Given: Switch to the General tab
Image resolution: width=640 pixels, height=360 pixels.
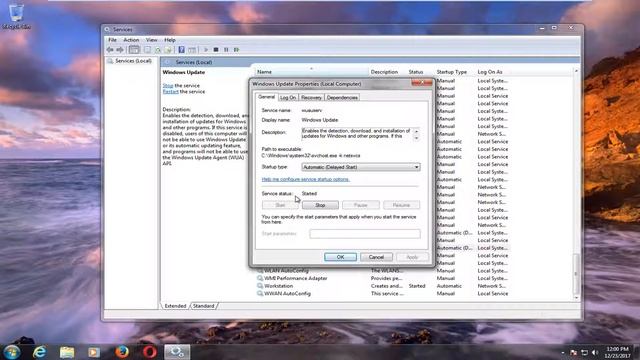Looking at the screenshot, I should point(267,97).
